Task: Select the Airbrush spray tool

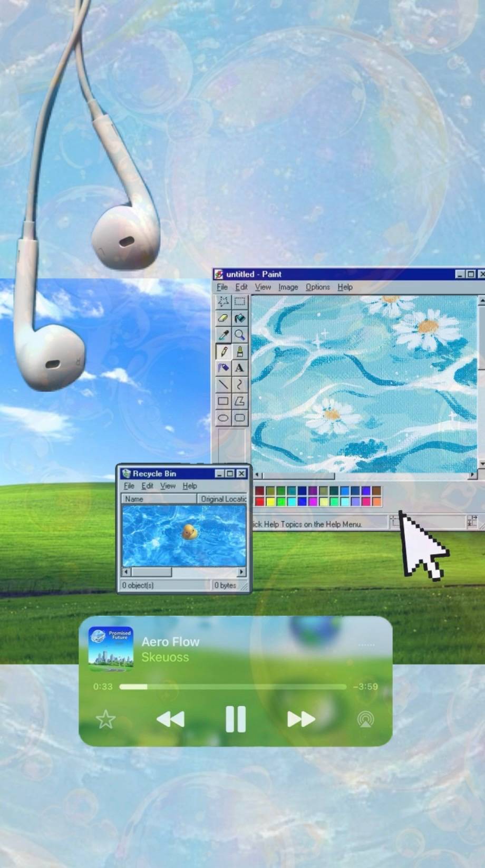Action: point(224,368)
